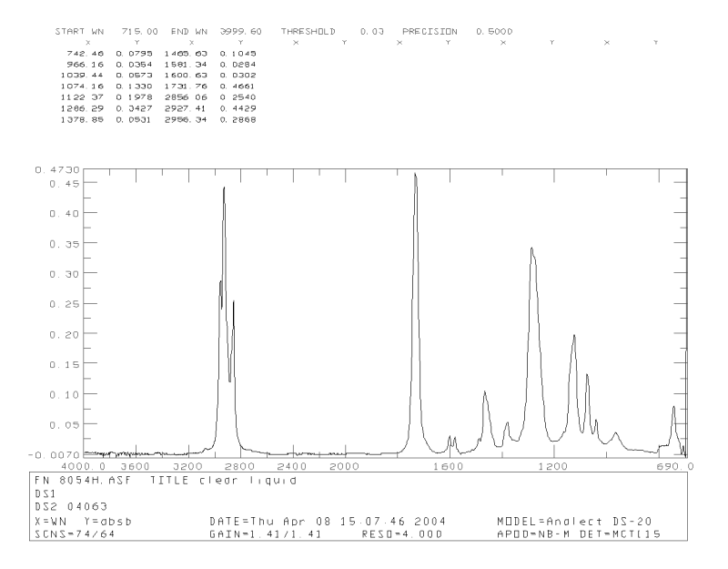Select the PRECISION value 0.5000

[494, 32]
